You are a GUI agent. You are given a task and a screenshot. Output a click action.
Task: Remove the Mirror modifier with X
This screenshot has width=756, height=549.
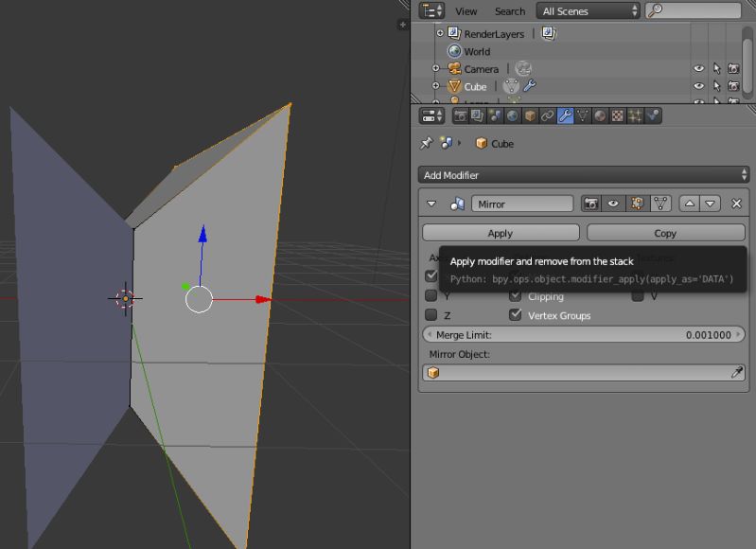point(736,204)
